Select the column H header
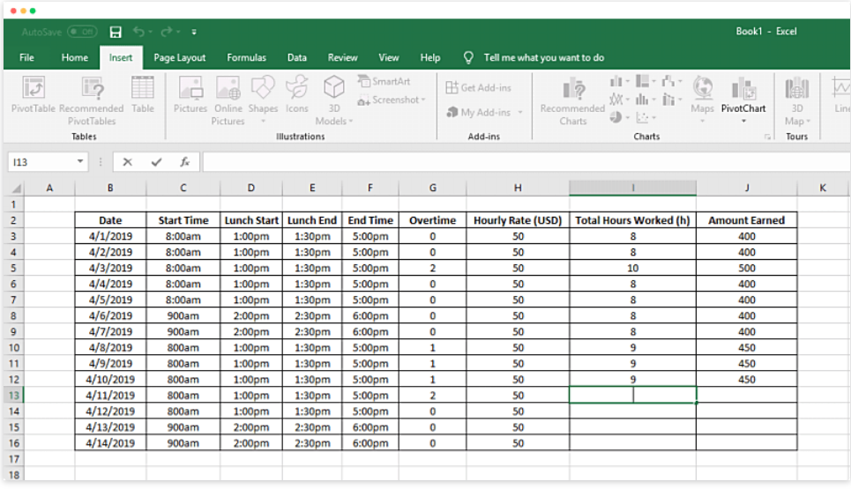851x504 pixels. click(x=518, y=188)
